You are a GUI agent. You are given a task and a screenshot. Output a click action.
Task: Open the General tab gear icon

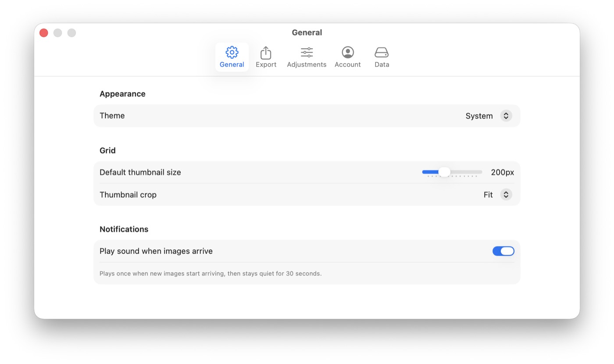(232, 57)
